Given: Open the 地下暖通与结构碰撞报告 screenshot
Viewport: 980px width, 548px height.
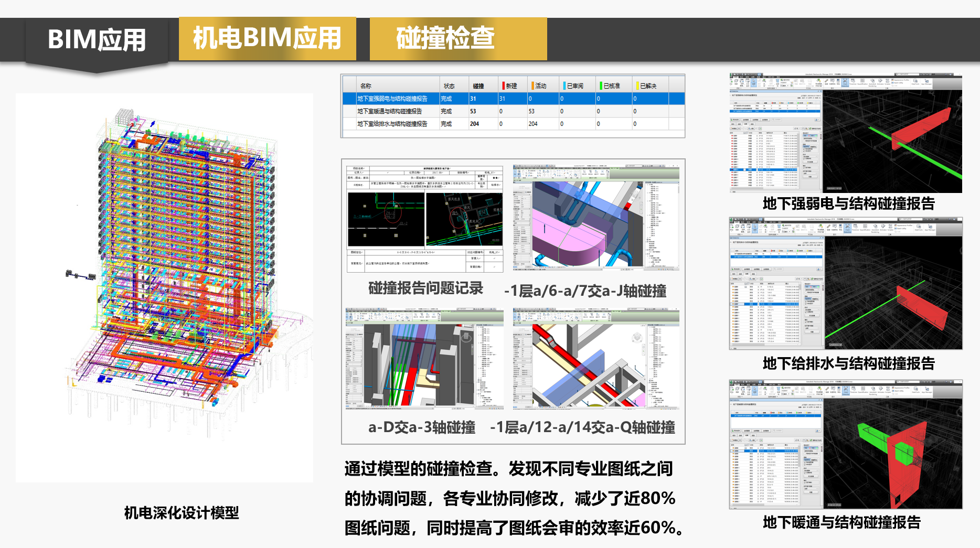Looking at the screenshot, I should tap(846, 445).
